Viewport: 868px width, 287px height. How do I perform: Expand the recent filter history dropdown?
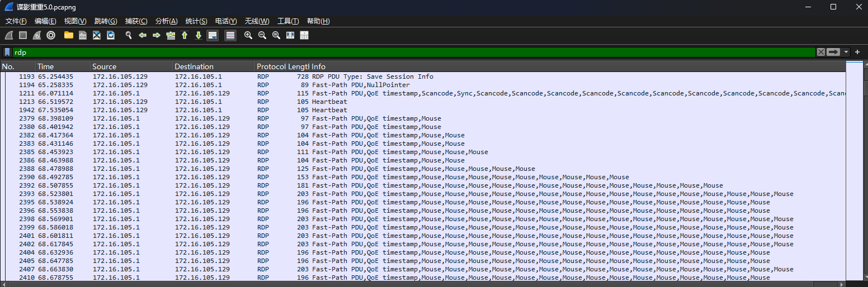point(846,52)
